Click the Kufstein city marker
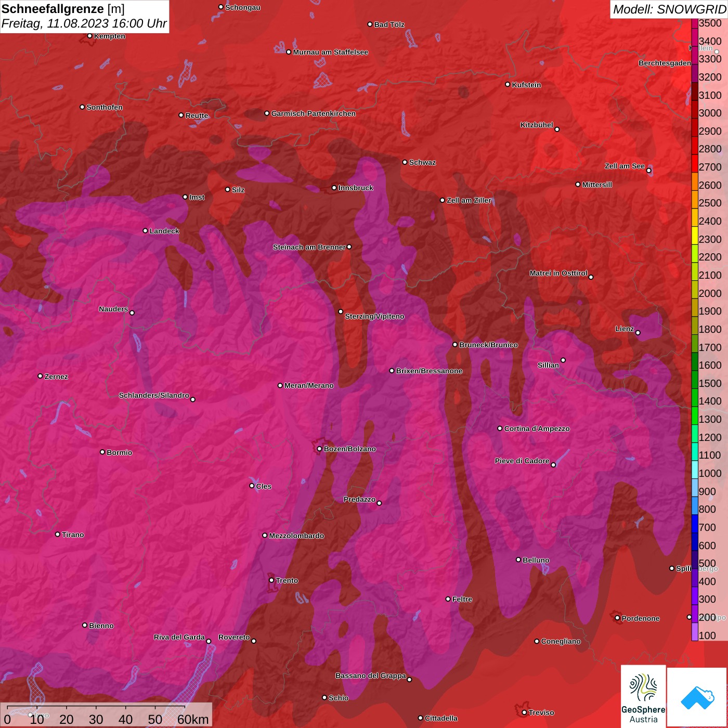This screenshot has height=728, width=728. (508, 84)
